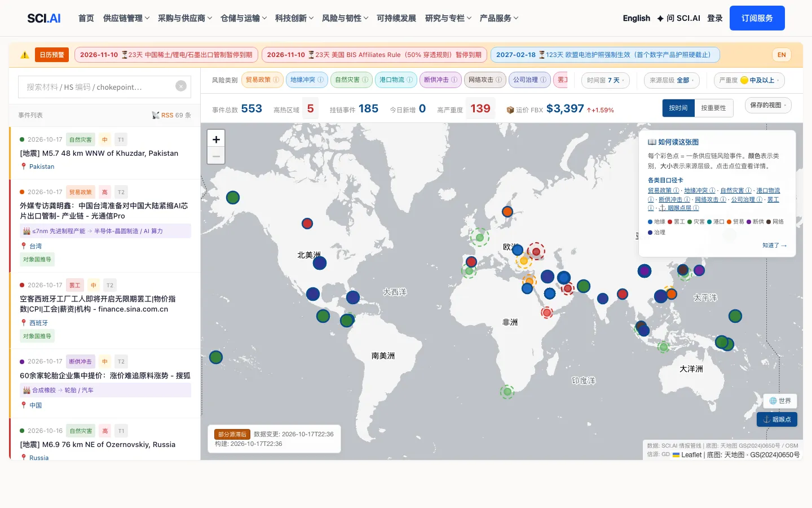Toggle the 网络攻击 risk category filter
Image resolution: width=812 pixels, height=508 pixels.
pyautogui.click(x=485, y=80)
